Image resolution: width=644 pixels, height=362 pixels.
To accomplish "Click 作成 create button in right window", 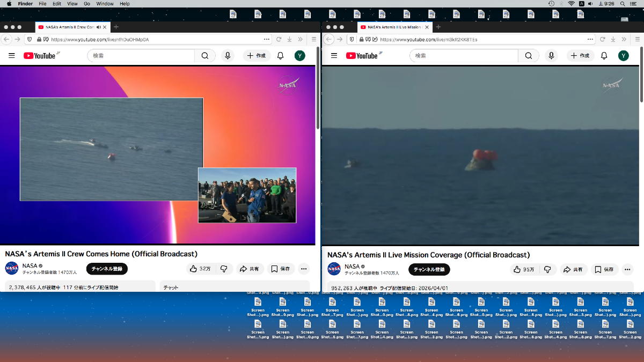I will click(580, 56).
